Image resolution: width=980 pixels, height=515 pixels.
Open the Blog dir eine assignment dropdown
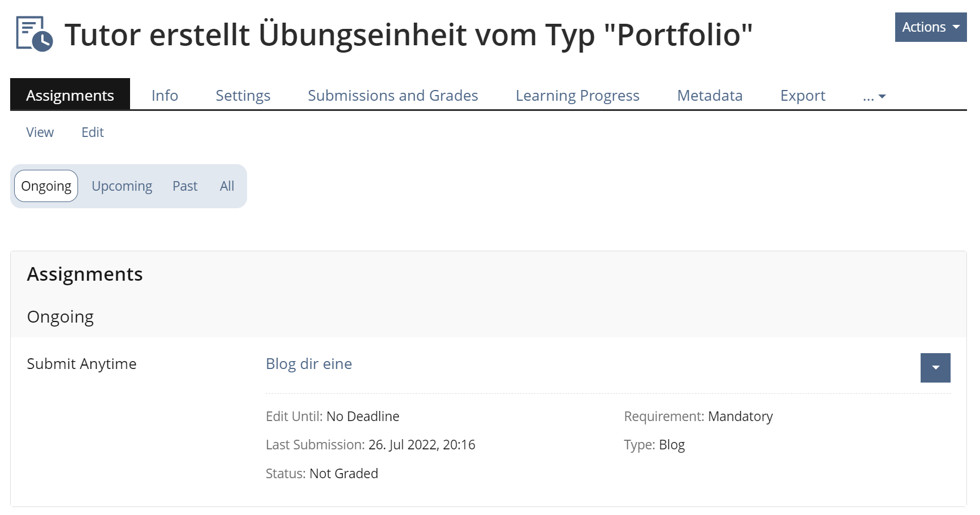935,368
